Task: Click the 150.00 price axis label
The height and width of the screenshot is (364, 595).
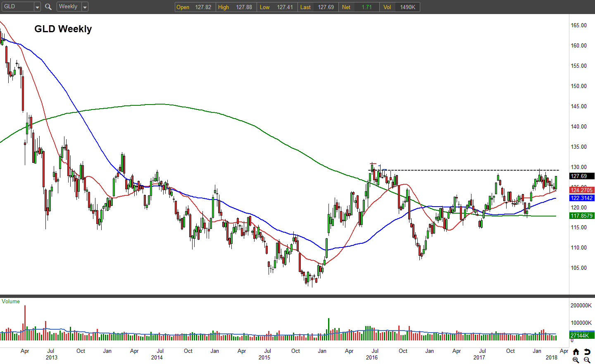Action: tap(579, 86)
